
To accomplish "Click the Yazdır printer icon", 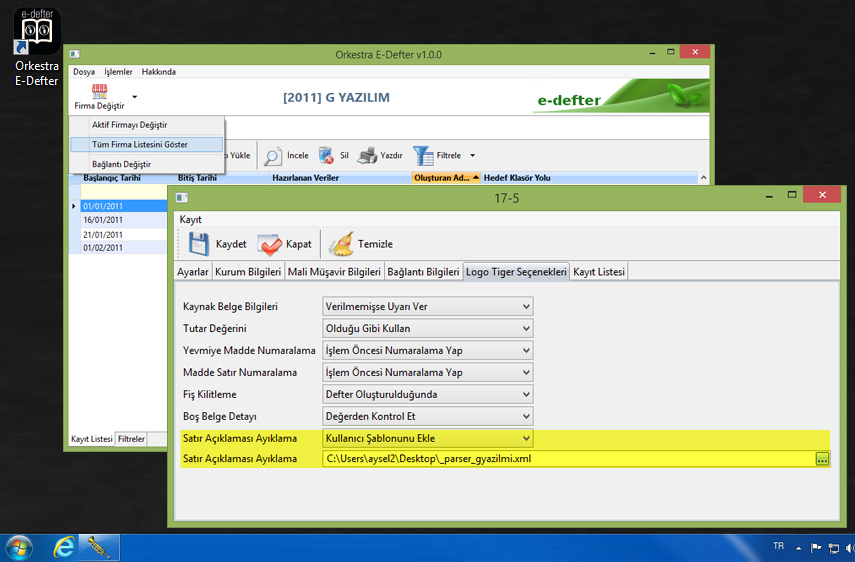I will pyautogui.click(x=367, y=155).
